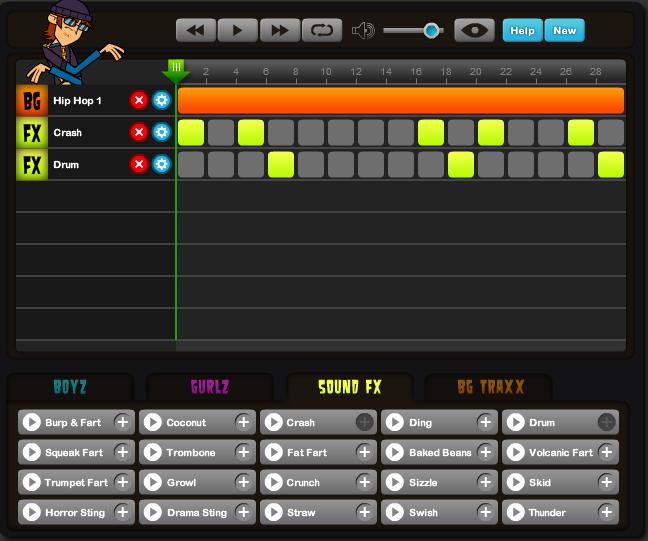Remove the Hip Hop 1 track
This screenshot has width=648, height=541.
[x=139, y=100]
